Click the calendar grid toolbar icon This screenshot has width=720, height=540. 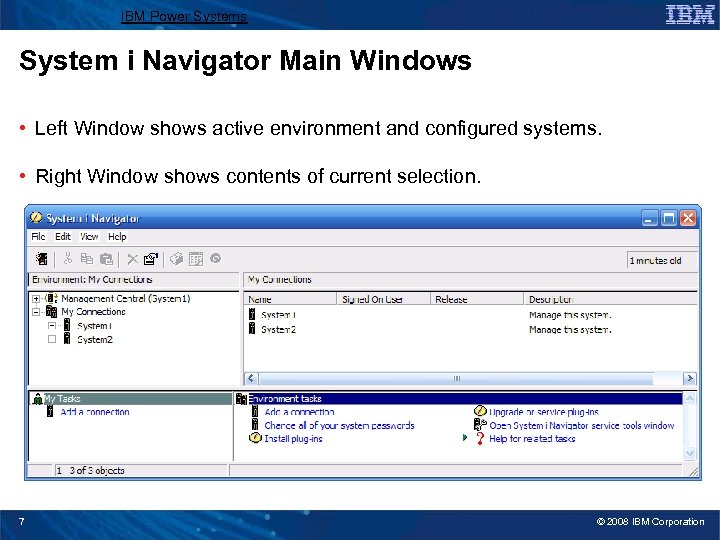(x=196, y=259)
